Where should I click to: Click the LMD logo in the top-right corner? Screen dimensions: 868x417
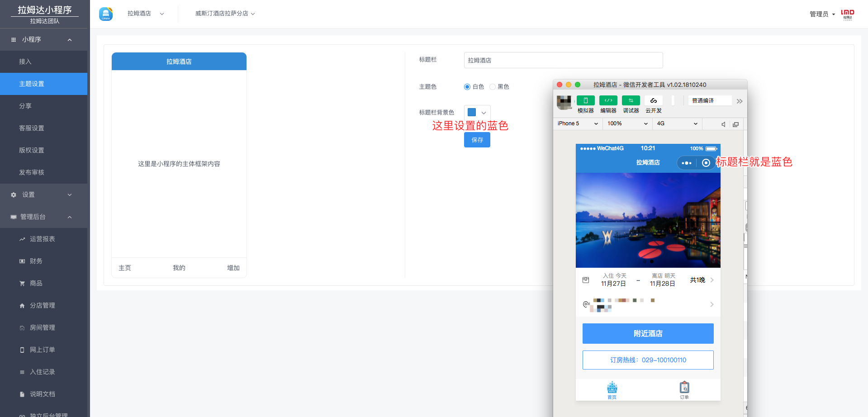(848, 14)
